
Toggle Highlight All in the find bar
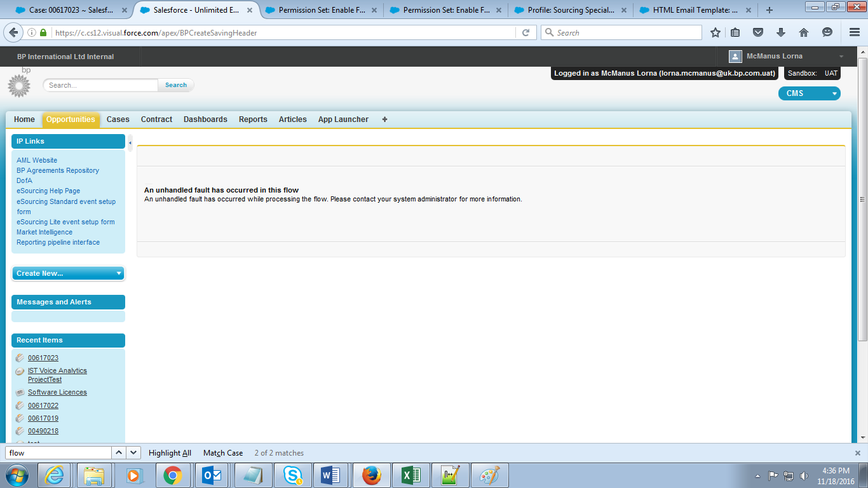pyautogui.click(x=170, y=453)
